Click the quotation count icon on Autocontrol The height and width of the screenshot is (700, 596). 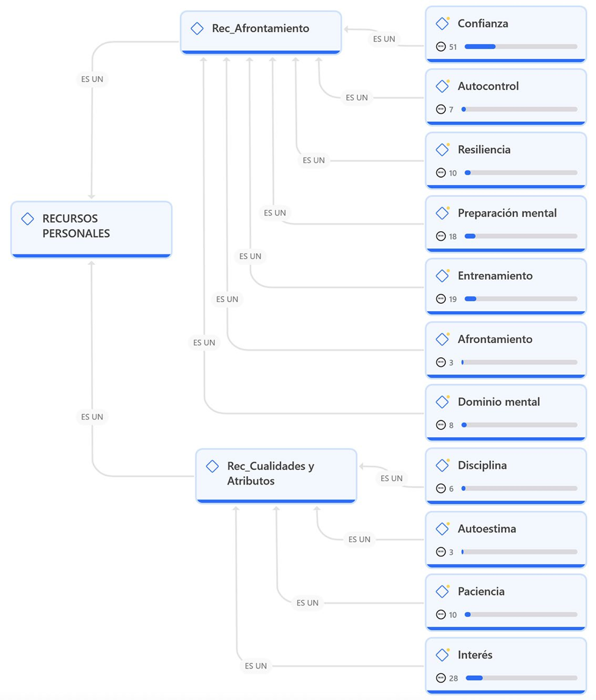[x=441, y=110]
